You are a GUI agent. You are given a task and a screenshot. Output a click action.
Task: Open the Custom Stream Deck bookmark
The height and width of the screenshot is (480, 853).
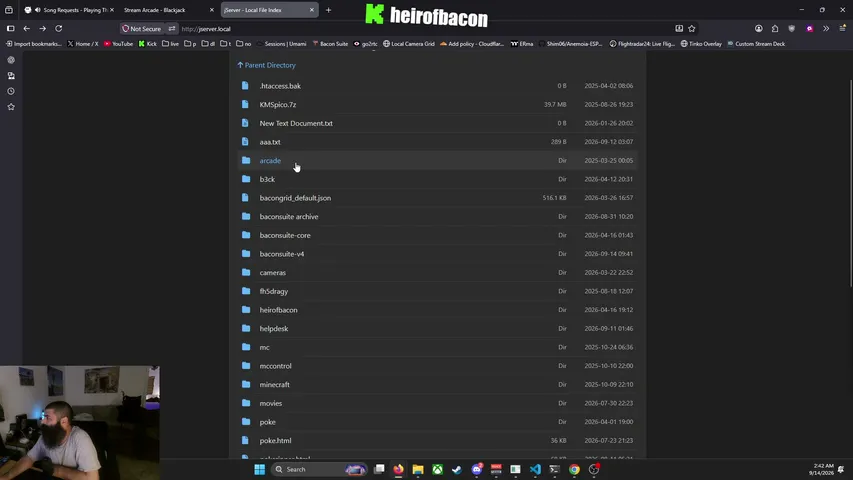tap(756, 44)
